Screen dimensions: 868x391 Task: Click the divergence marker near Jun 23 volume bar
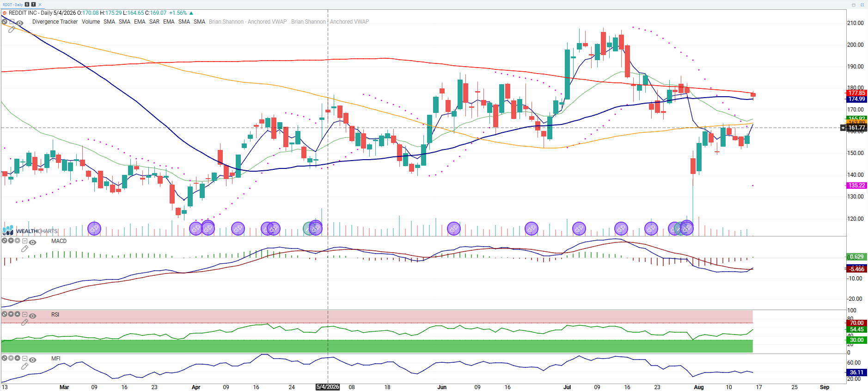coord(532,229)
